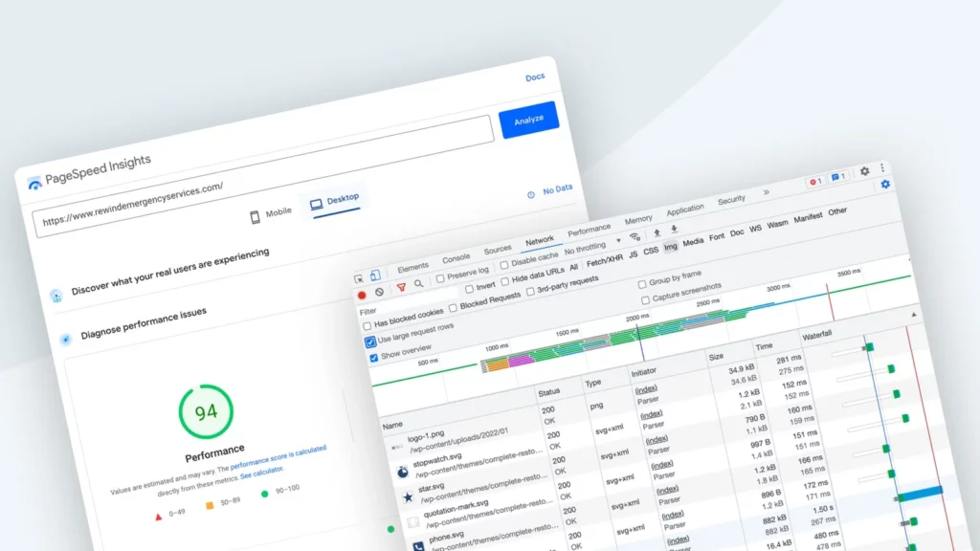Open the 'performance score is calculated' link

(x=278, y=457)
